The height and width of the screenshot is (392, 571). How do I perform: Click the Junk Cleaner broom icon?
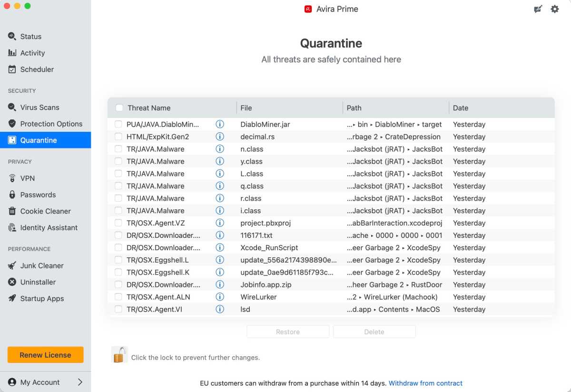[12, 265]
